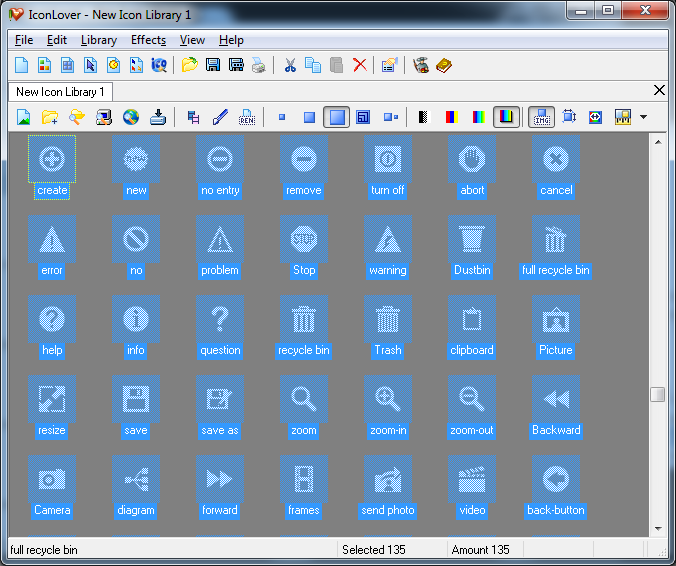Delete with the red X icon
Screen dimensions: 676x566
pyautogui.click(x=360, y=65)
